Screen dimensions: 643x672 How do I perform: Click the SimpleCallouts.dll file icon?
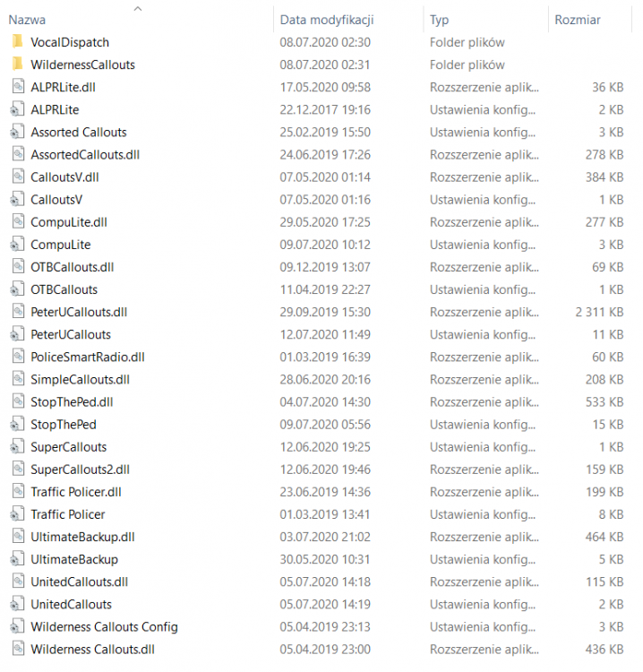click(18, 379)
